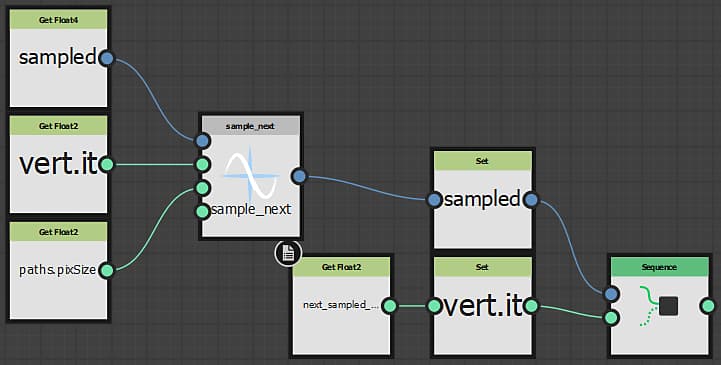Select the Get Float4 node header

[x=58, y=20]
